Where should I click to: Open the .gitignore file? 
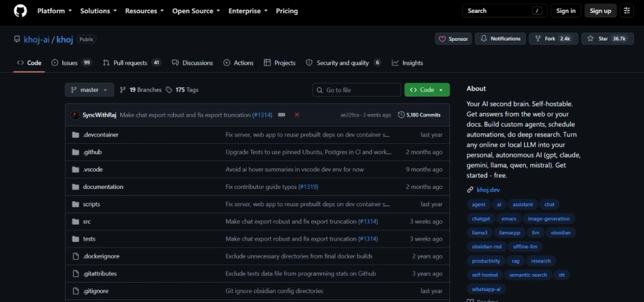point(96,291)
